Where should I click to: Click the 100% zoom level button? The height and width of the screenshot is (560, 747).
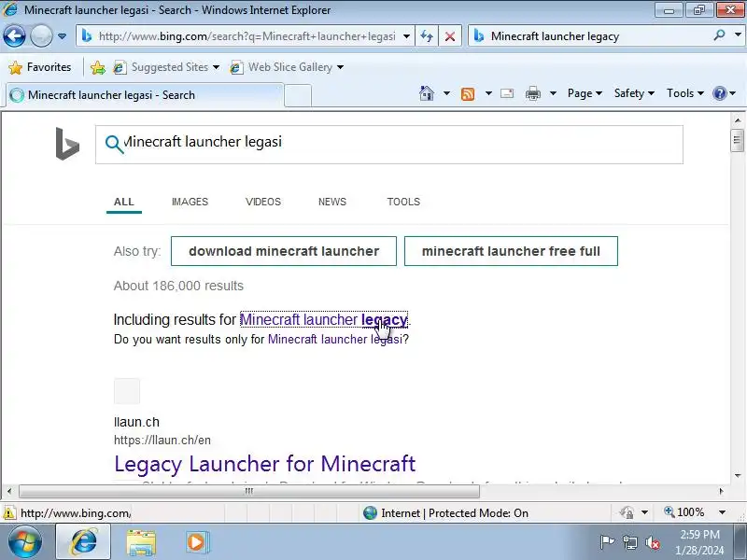point(684,512)
